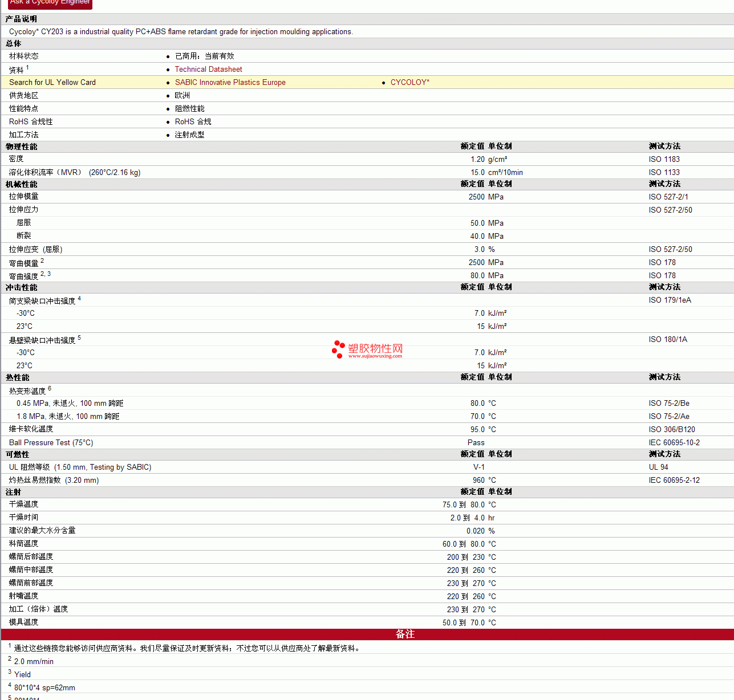
Task: Select the 干燥时间 row label
Action: click(24, 518)
